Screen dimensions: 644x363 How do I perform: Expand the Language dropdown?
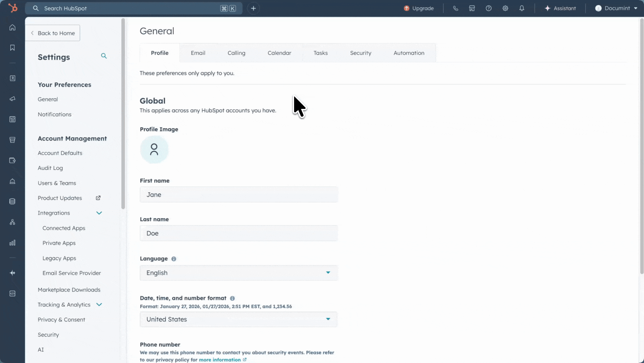tap(239, 273)
